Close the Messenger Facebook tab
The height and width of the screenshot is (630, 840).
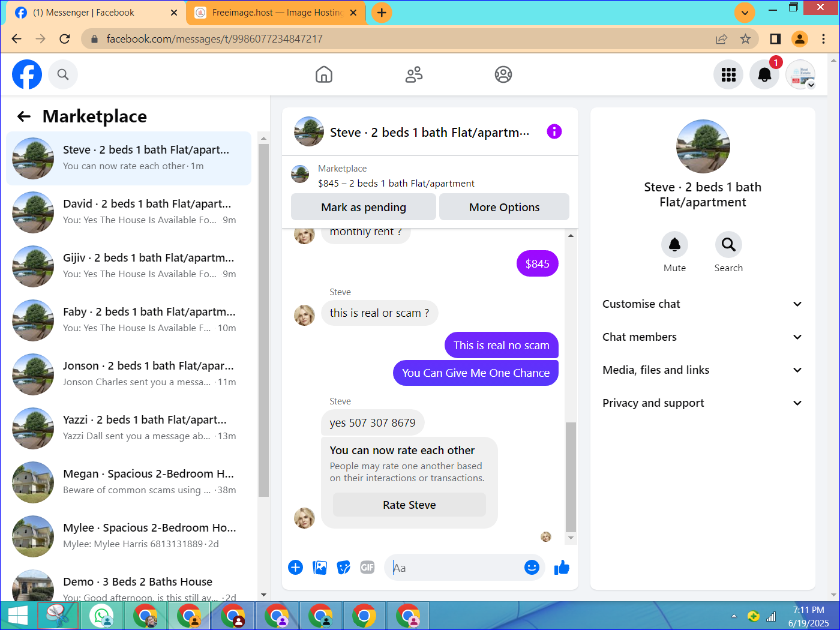pyautogui.click(x=174, y=13)
